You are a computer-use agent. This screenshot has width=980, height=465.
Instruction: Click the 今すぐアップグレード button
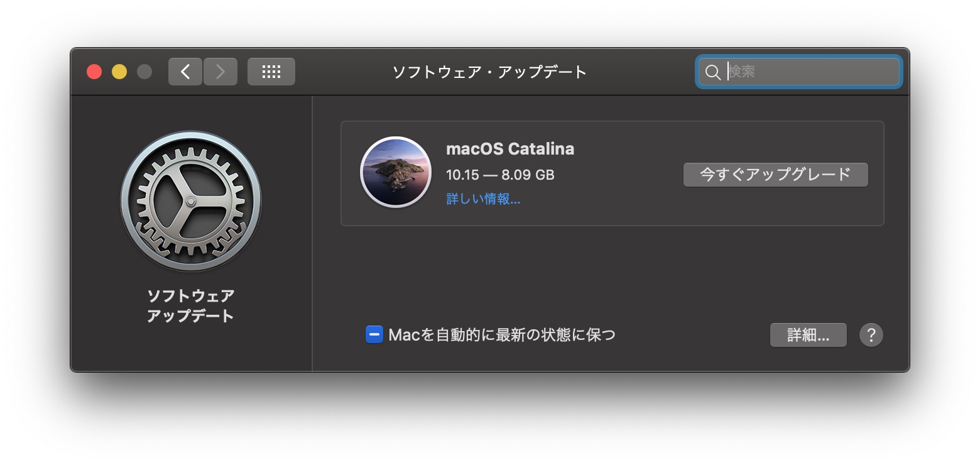(x=776, y=175)
